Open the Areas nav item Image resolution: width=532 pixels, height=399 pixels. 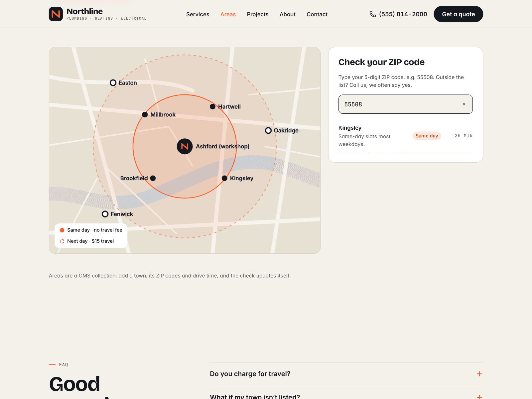pyautogui.click(x=228, y=14)
